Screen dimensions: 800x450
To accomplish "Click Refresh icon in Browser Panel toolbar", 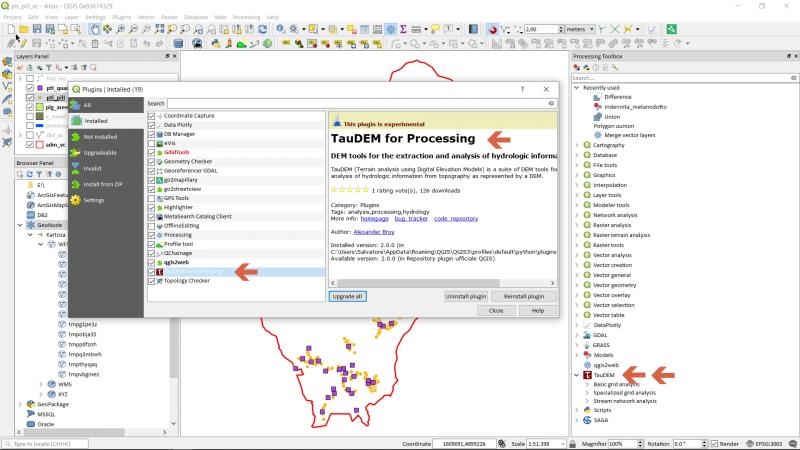I will [x=30, y=174].
